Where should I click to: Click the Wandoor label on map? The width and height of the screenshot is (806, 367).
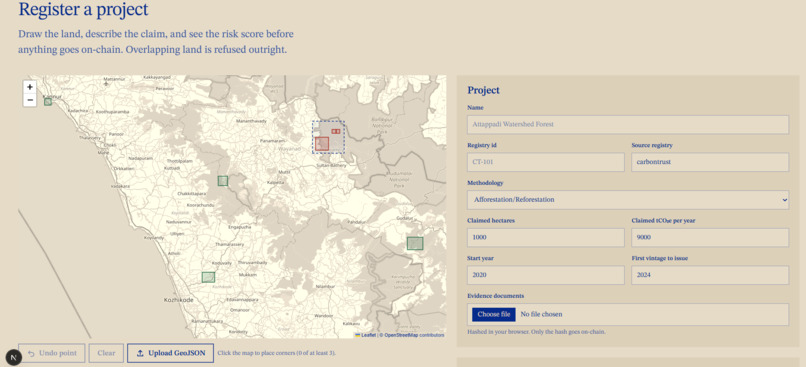click(323, 316)
